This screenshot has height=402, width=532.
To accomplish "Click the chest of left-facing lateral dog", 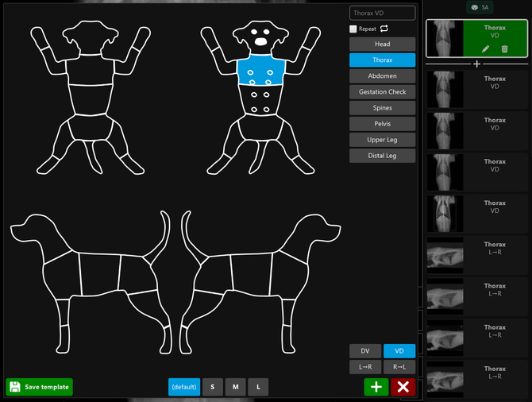I will click(61, 275).
